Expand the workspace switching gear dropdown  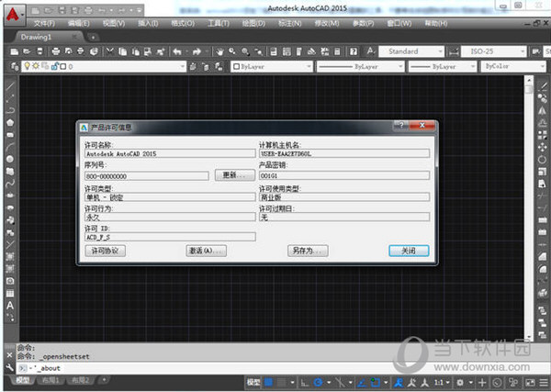(470, 382)
